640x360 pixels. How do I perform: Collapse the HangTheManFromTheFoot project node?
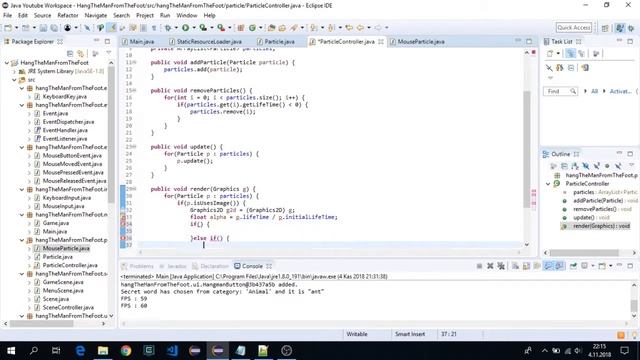(x=7, y=62)
